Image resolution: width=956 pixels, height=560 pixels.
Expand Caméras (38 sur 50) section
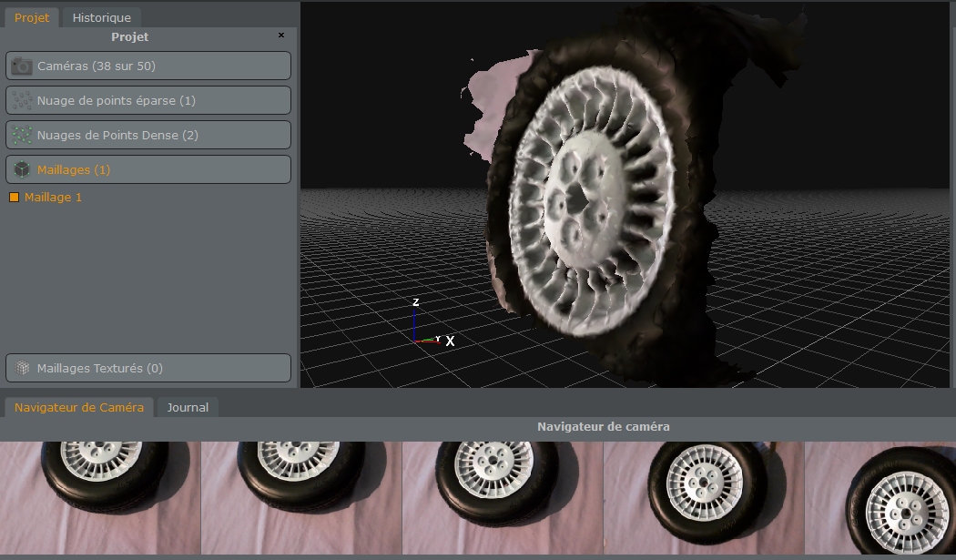(x=148, y=66)
